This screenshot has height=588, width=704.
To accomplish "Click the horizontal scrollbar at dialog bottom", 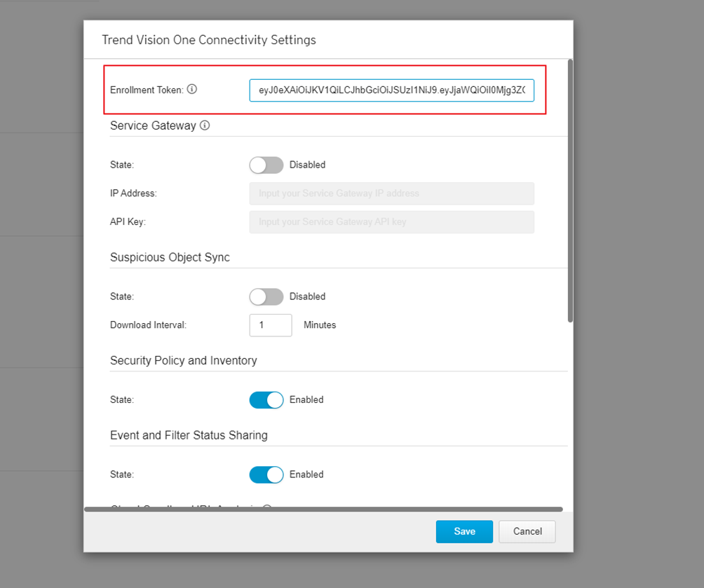I will click(x=323, y=510).
